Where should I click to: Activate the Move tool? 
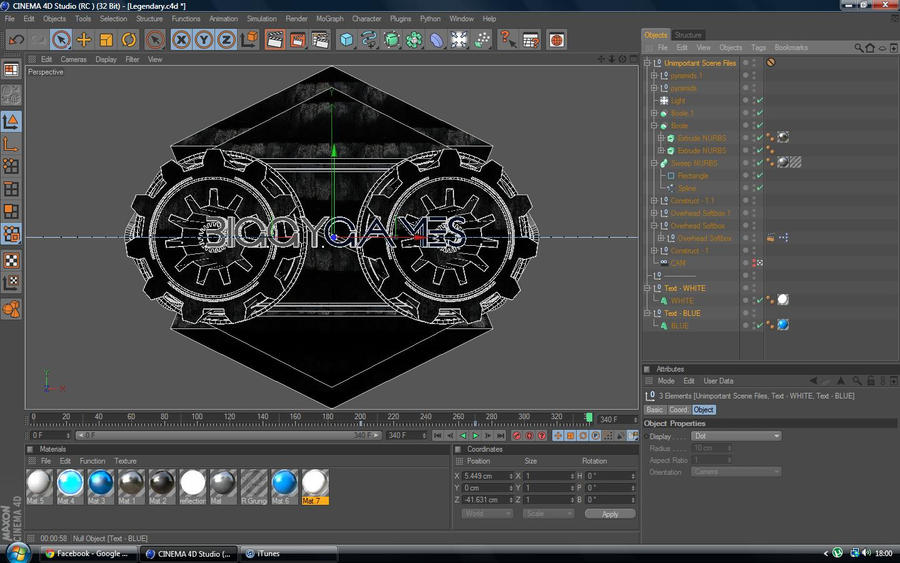pyautogui.click(x=84, y=40)
